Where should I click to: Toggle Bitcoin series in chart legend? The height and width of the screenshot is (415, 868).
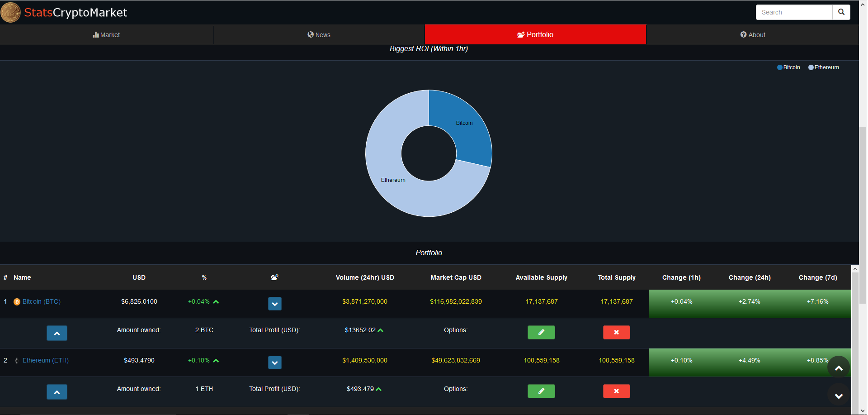click(x=788, y=67)
